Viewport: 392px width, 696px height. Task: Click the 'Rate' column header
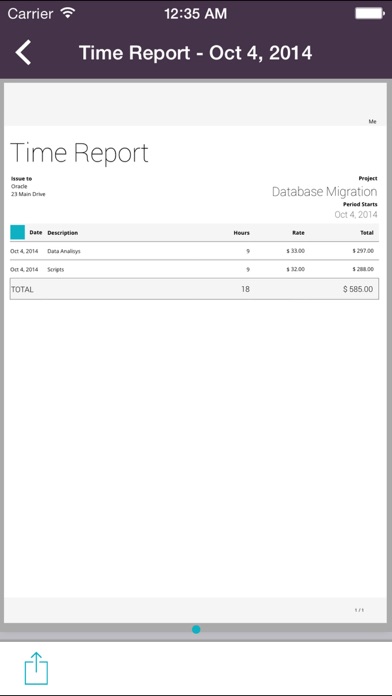[x=298, y=233]
